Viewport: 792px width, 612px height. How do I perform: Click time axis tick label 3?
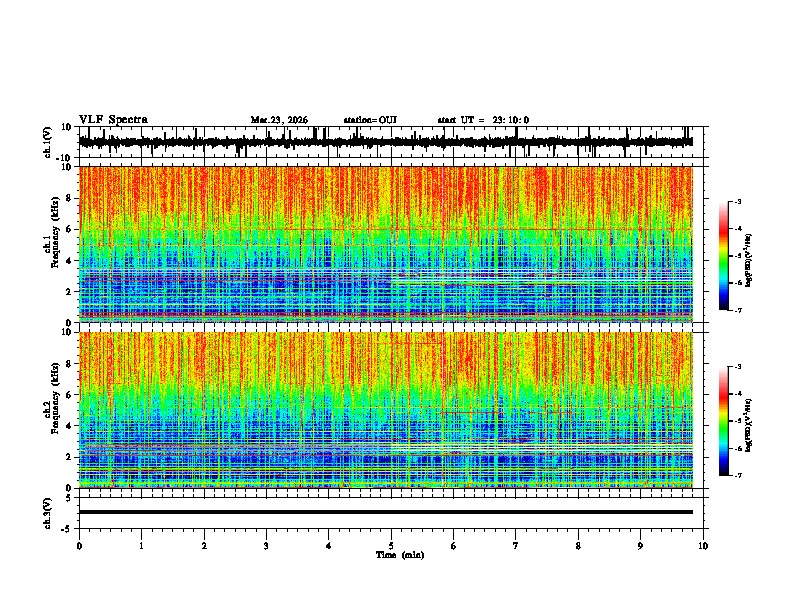click(x=266, y=545)
